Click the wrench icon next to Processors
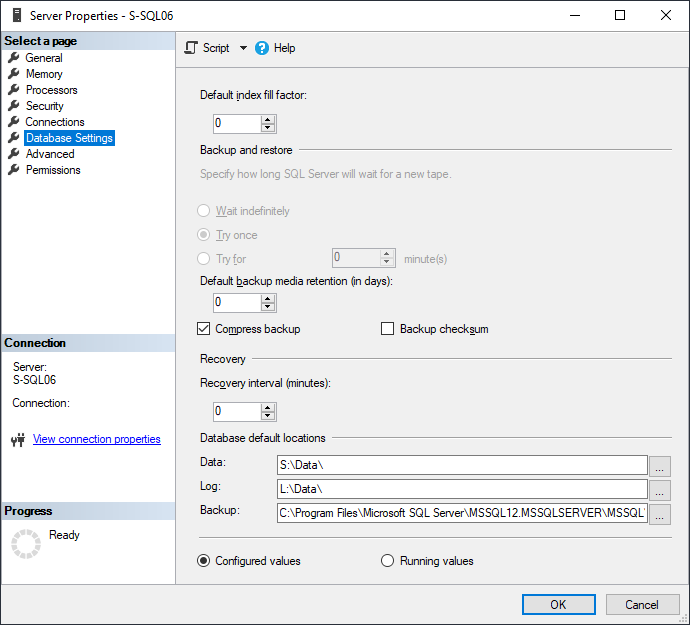 pos(14,90)
